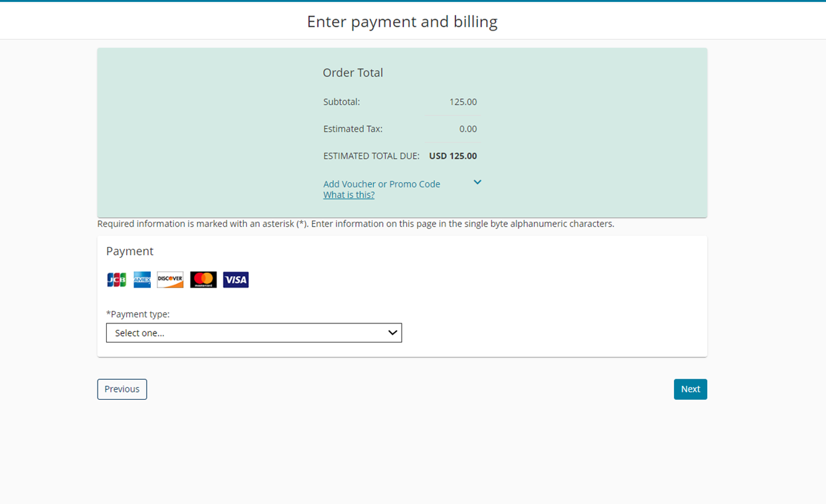Click the Discover card logo
The width and height of the screenshot is (826, 504).
170,280
